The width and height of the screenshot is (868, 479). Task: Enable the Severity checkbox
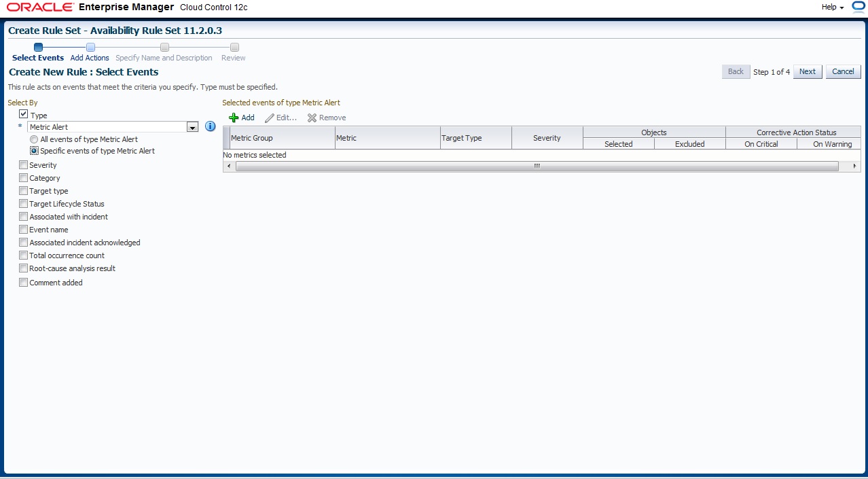pos(24,165)
